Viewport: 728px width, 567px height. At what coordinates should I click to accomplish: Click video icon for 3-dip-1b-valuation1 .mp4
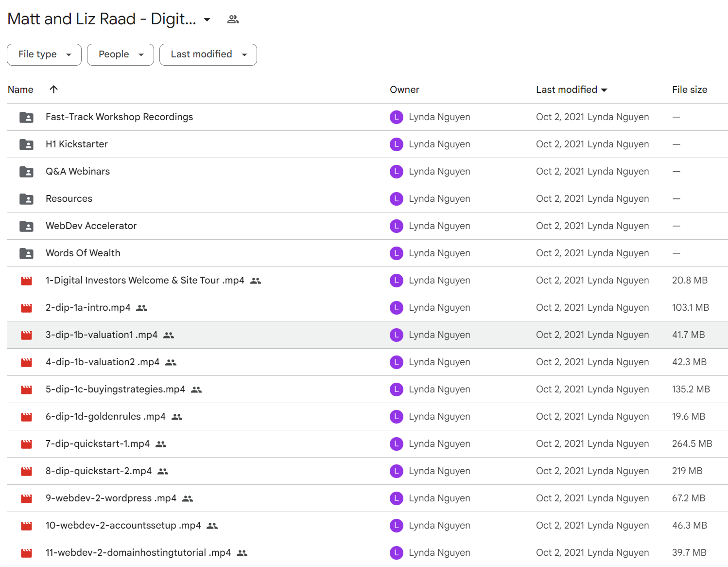tap(26, 335)
